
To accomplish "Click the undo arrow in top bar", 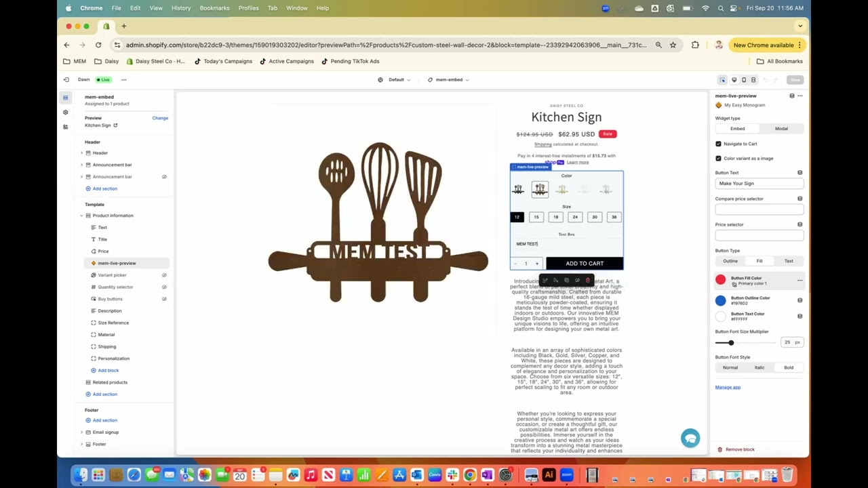I will coord(766,80).
